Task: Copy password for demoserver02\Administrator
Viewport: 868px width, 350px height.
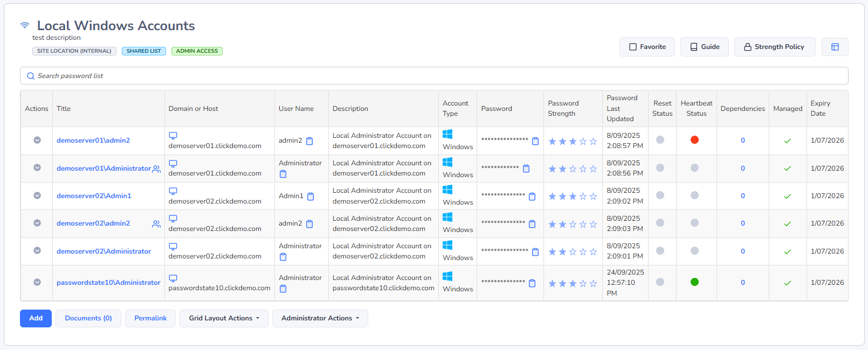Action: point(535,252)
